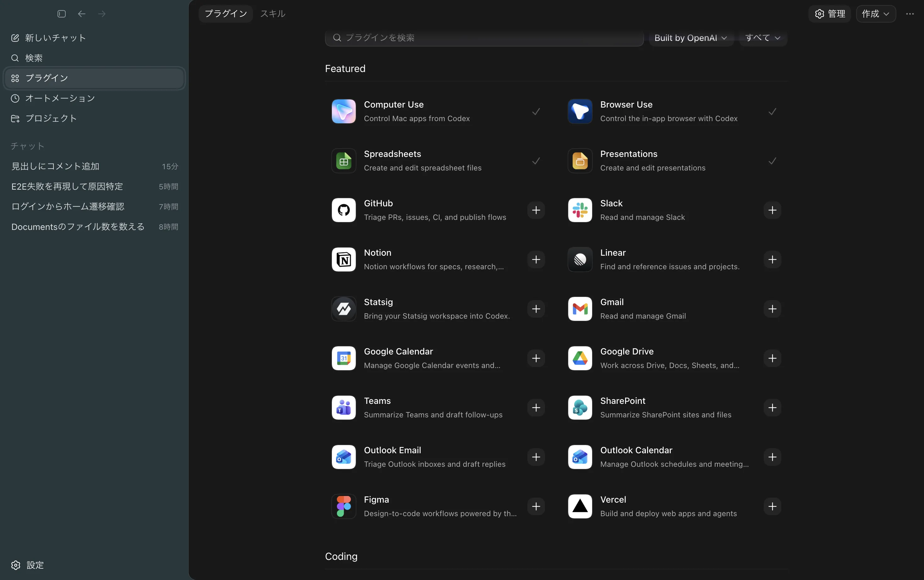Go back with the left arrow
This screenshot has height=580, width=924.
82,14
